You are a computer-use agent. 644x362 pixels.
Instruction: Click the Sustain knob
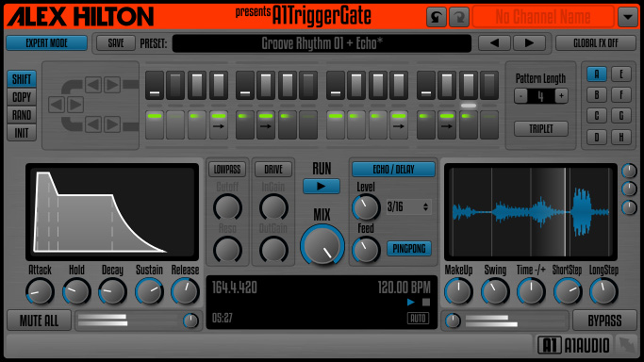tap(149, 292)
